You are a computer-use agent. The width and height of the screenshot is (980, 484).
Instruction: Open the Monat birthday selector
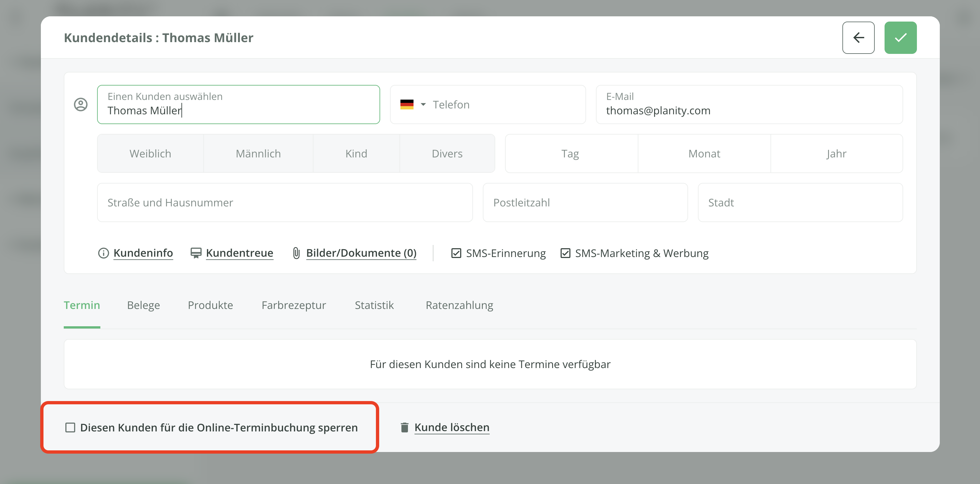(x=704, y=153)
